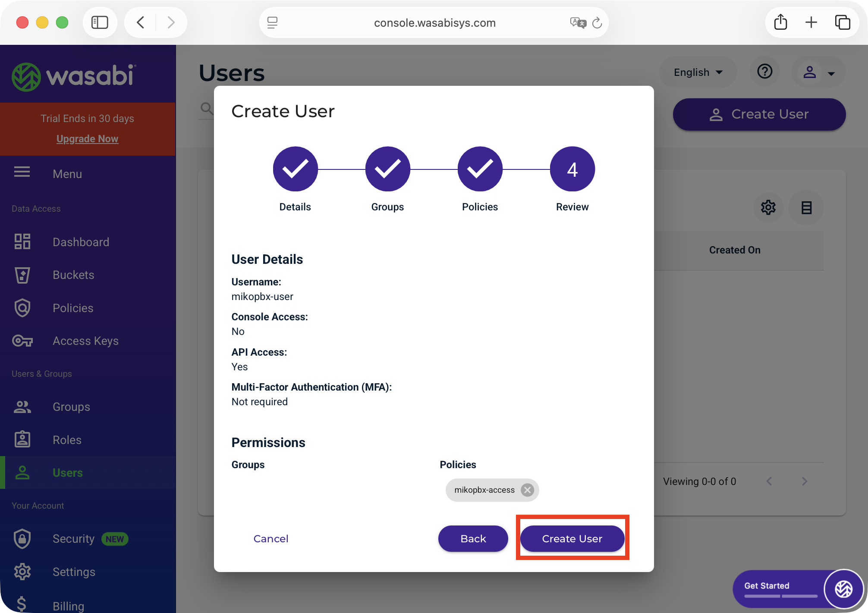
Task: Jump back to the Details step
Action: 296,169
